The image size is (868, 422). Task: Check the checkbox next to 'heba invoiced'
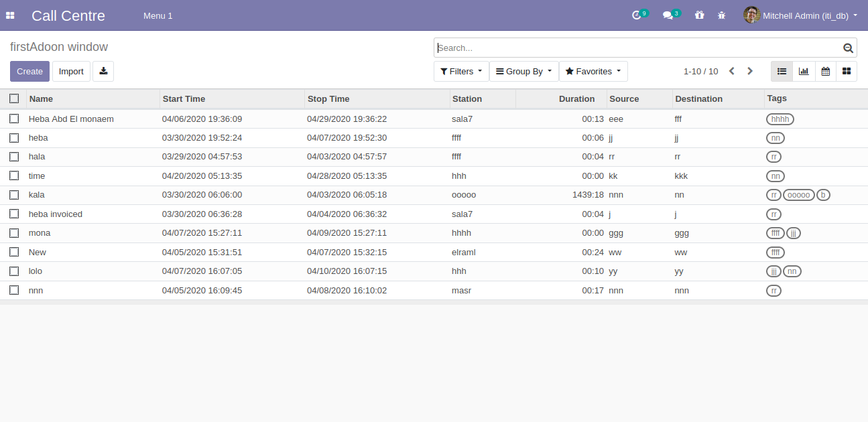pos(14,214)
